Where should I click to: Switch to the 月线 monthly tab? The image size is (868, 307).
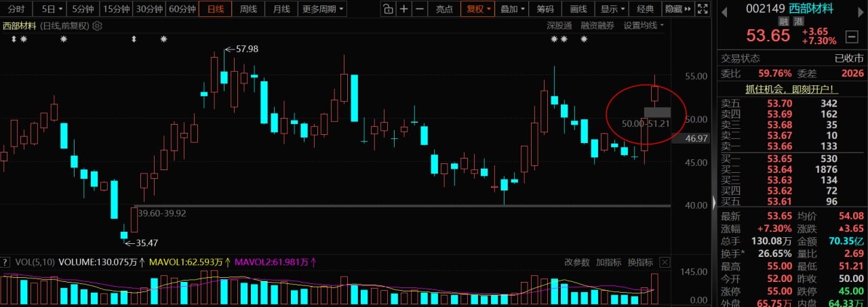tap(281, 9)
